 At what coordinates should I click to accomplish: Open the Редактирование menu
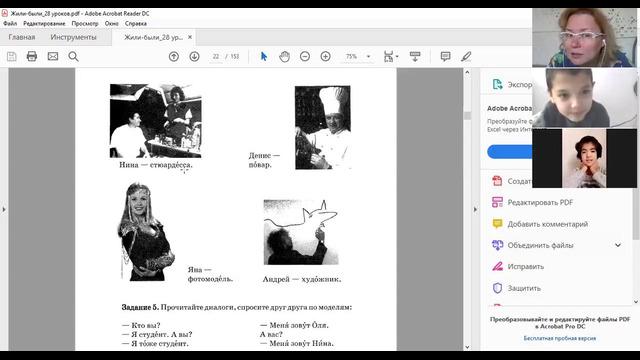(44, 24)
